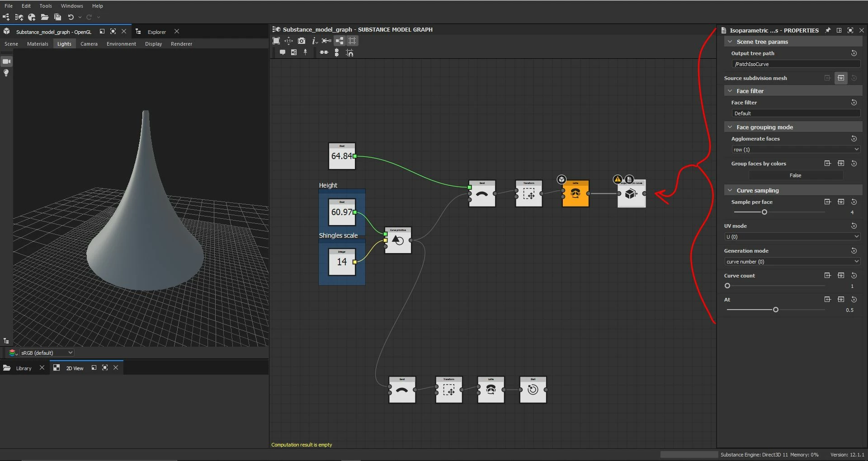Reset the Face filter parameter

tap(854, 103)
